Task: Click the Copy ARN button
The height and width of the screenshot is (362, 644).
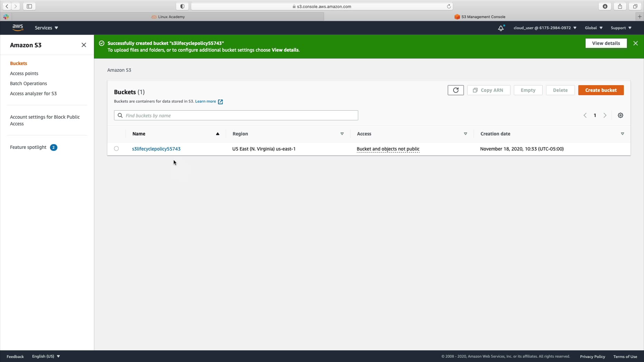Action: pyautogui.click(x=488, y=90)
